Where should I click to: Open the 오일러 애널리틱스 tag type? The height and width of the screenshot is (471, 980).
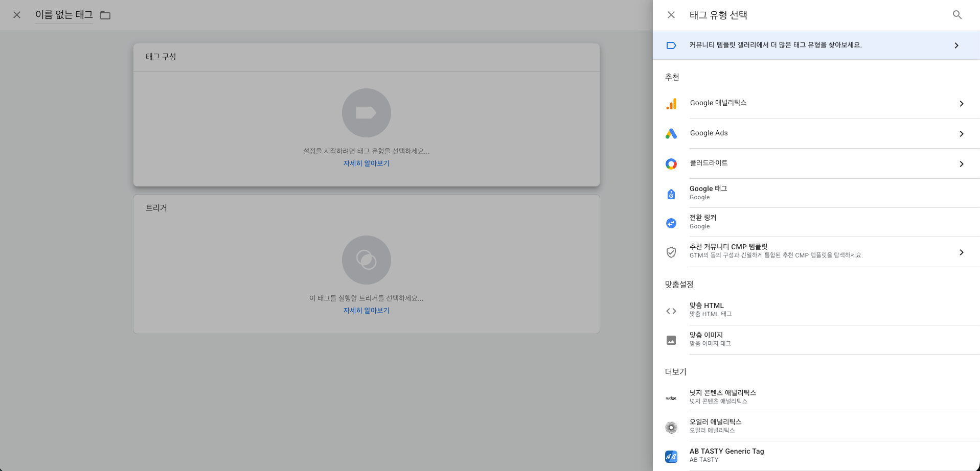[716, 425]
